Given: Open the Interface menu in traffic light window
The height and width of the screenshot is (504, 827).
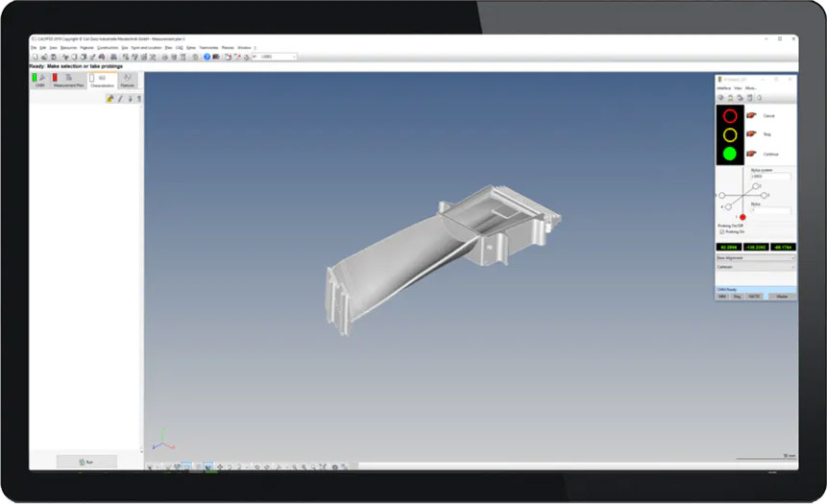Looking at the screenshot, I should tap(723, 88).
